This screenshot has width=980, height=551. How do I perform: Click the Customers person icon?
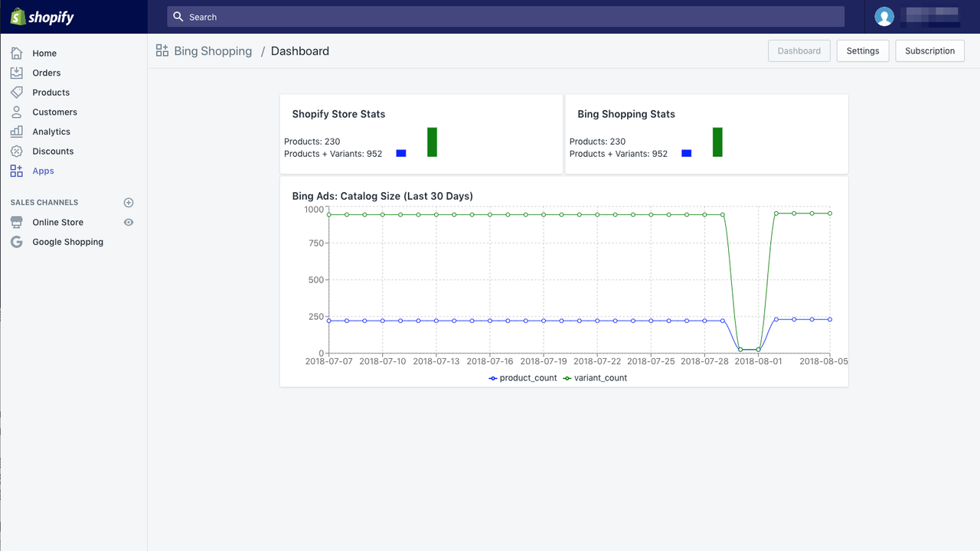coord(17,112)
